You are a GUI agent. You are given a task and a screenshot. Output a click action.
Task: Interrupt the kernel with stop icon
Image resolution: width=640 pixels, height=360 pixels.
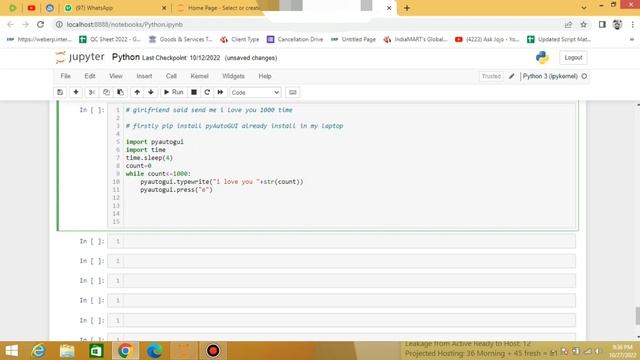tap(194, 92)
